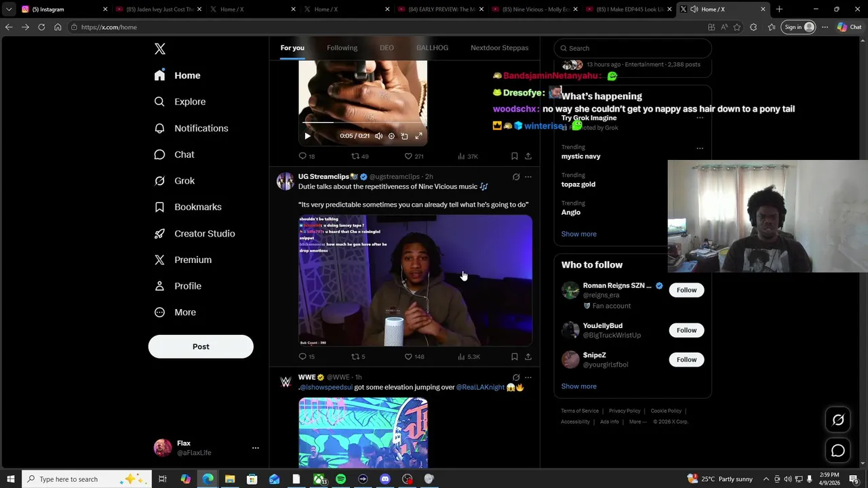Follow Roman Reigns SZN

click(x=686, y=290)
